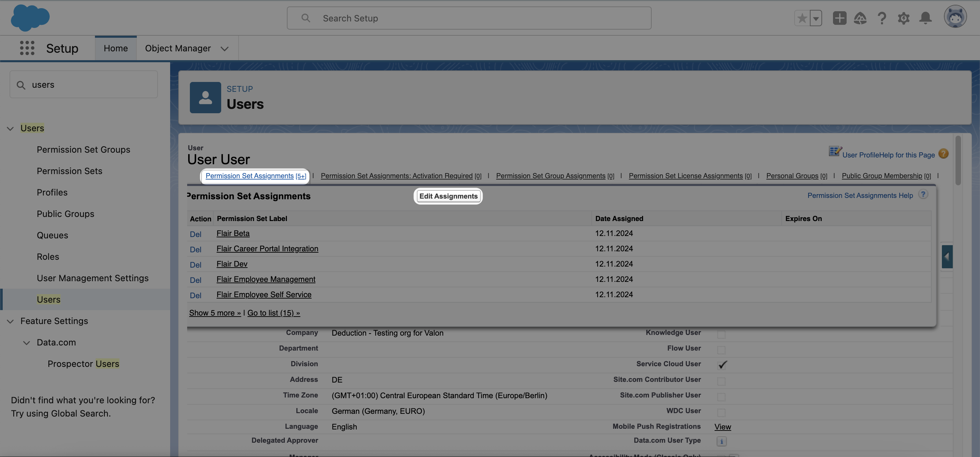The image size is (980, 457).
Task: Click the Permission Set Assignments help icon
Action: [923, 194]
